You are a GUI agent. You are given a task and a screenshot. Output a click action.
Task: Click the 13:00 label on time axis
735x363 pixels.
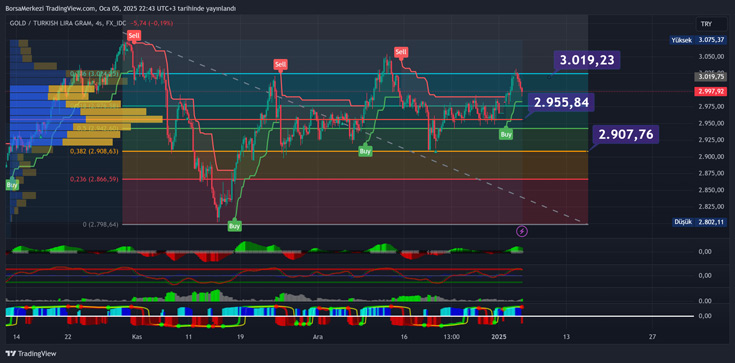(x=451, y=337)
